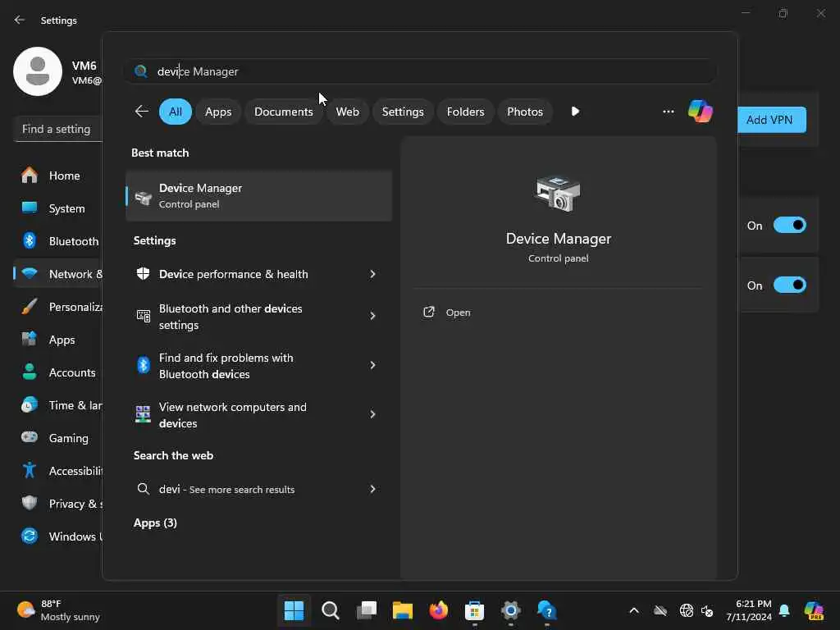Viewport: 840px width, 630px height.
Task: Click the search magnifier icon in search box
Action: point(141,71)
